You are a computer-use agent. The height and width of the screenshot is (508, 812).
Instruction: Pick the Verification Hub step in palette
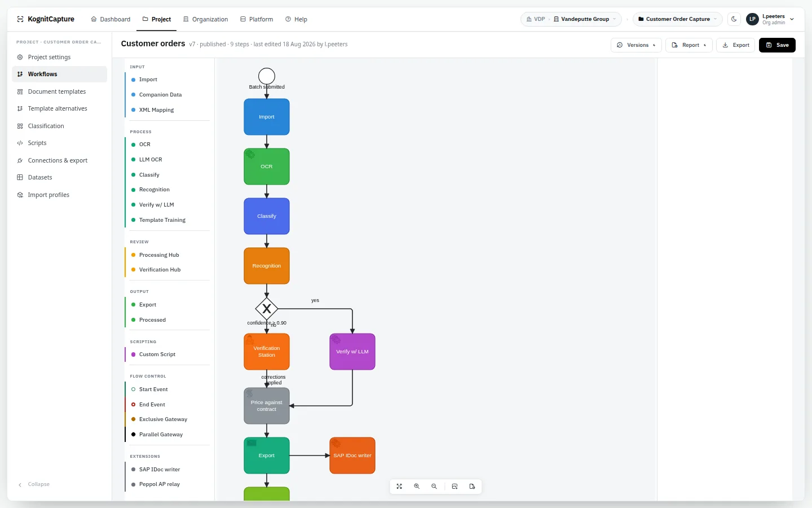click(x=168, y=270)
